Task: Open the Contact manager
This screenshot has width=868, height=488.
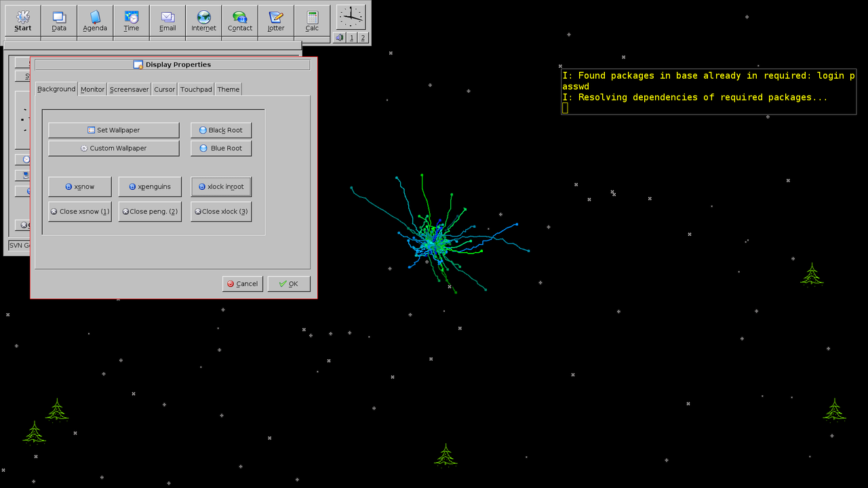Action: pos(239,20)
